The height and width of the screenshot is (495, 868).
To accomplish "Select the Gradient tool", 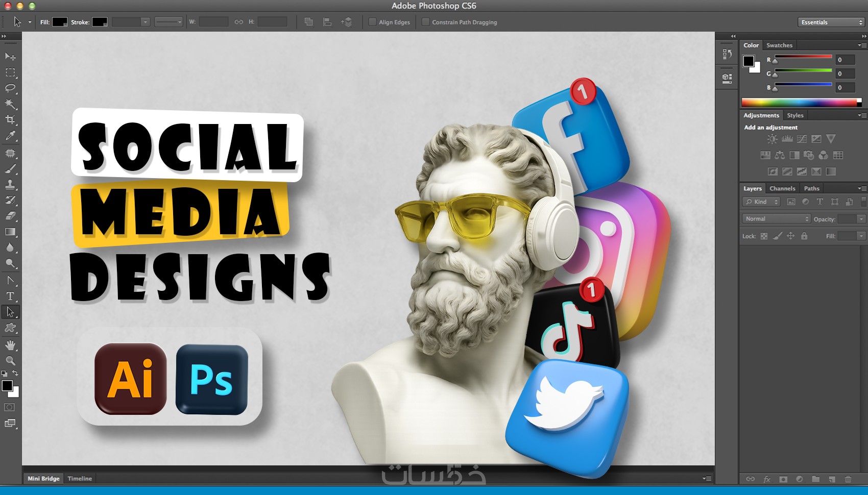I will click(x=10, y=232).
